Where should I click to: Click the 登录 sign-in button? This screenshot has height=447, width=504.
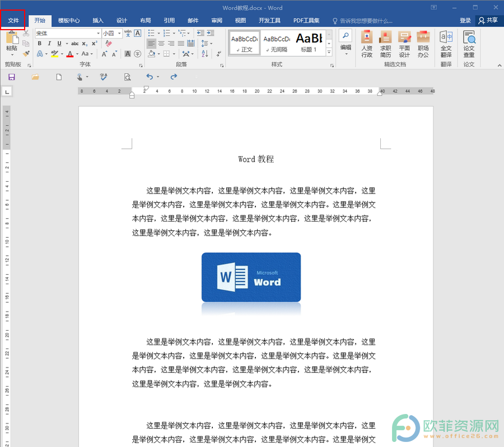point(465,21)
